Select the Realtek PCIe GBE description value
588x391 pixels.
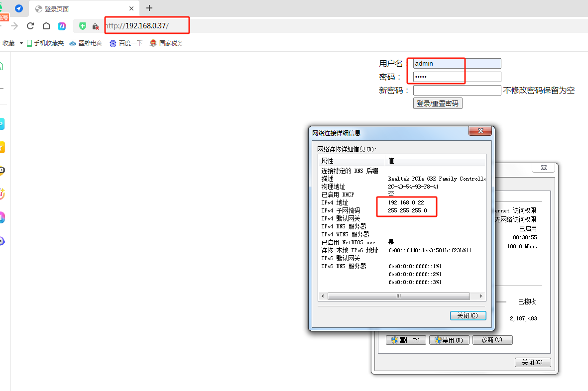click(x=437, y=179)
